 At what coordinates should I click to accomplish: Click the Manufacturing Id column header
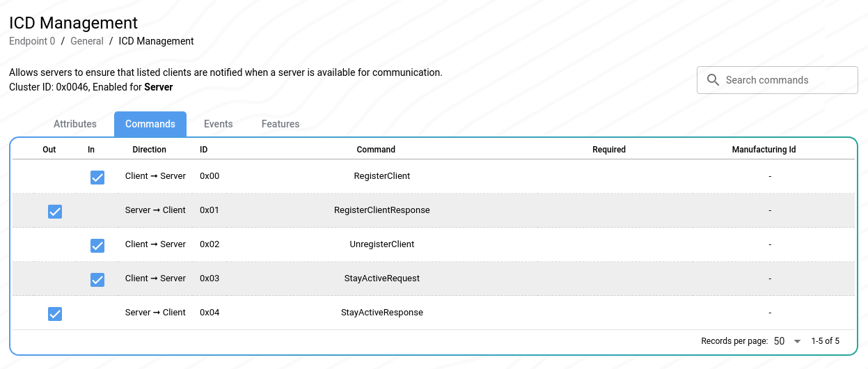tap(764, 150)
